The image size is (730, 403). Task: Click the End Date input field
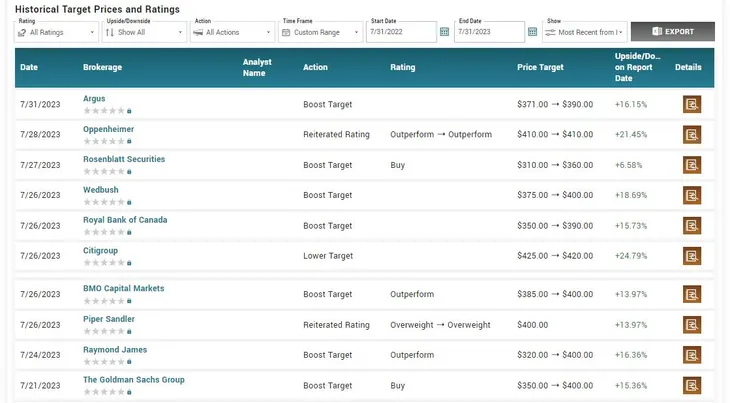tap(489, 32)
